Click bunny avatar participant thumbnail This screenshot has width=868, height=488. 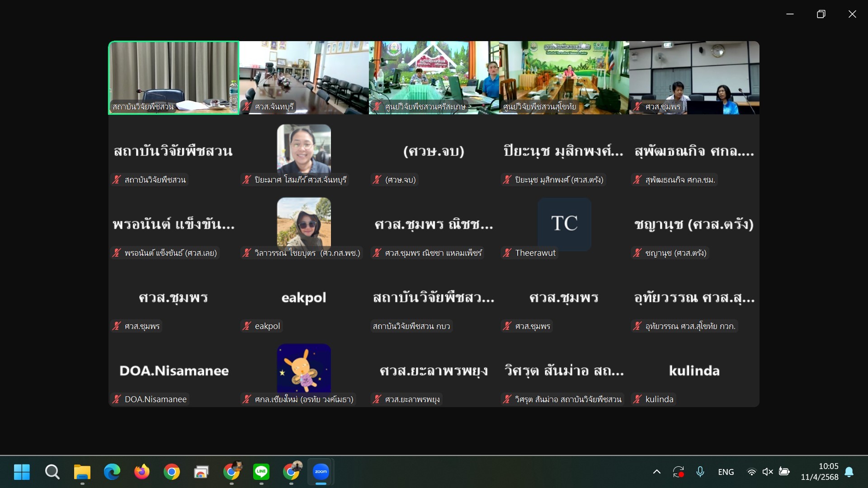304,368
